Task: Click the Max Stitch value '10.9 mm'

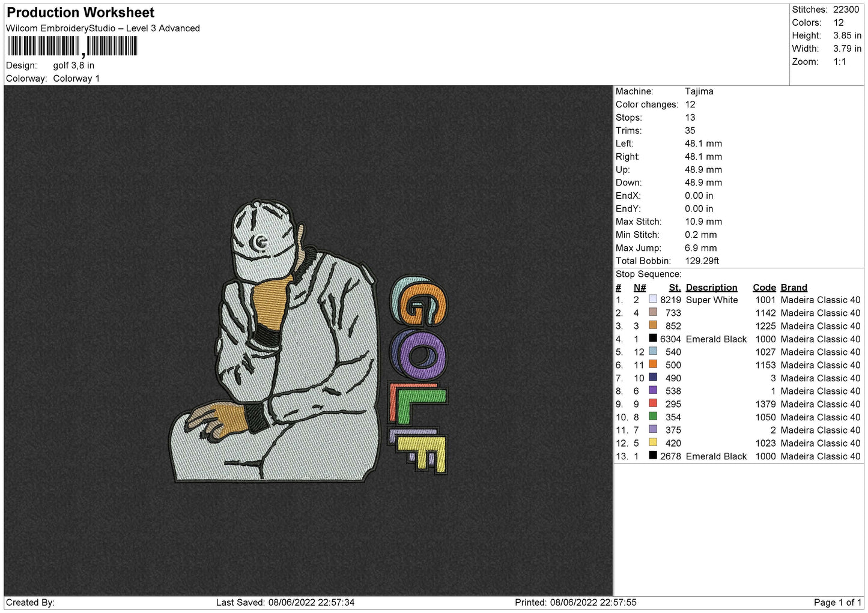Action: point(703,222)
